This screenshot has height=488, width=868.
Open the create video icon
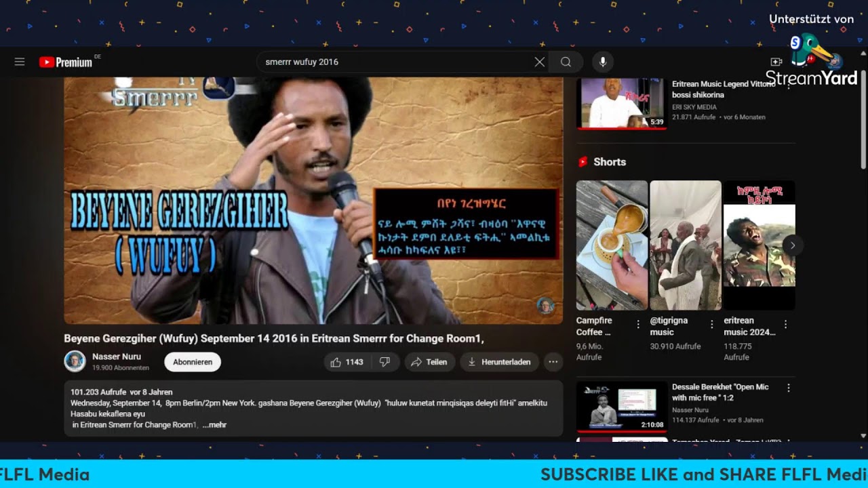point(776,62)
